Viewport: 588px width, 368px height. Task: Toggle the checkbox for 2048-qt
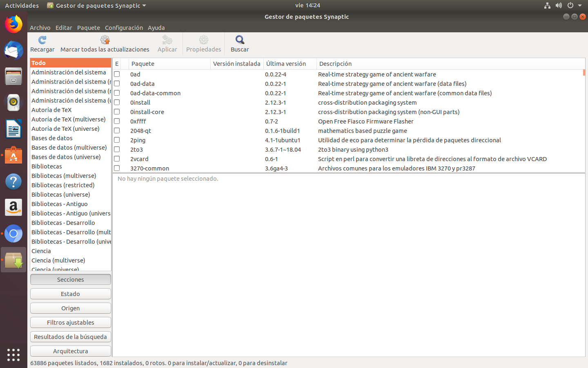tap(117, 131)
